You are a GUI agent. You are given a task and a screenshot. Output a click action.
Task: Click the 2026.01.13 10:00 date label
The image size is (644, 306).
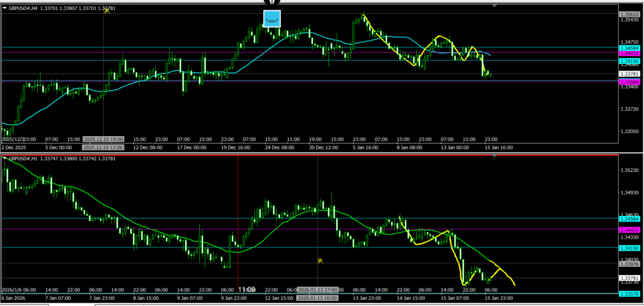point(318,297)
